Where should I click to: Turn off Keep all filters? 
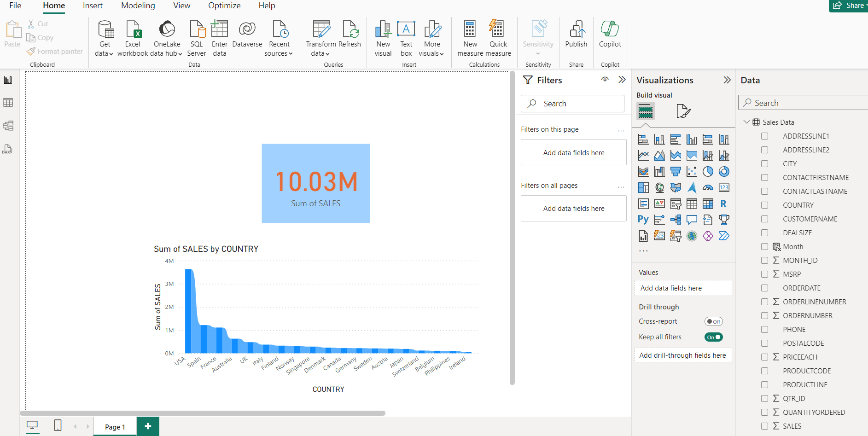(x=713, y=337)
